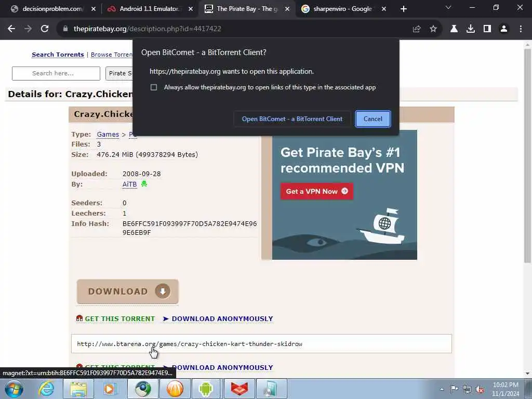This screenshot has height=399, width=532.
Task: Cancel the open application dialog
Action: (373, 119)
